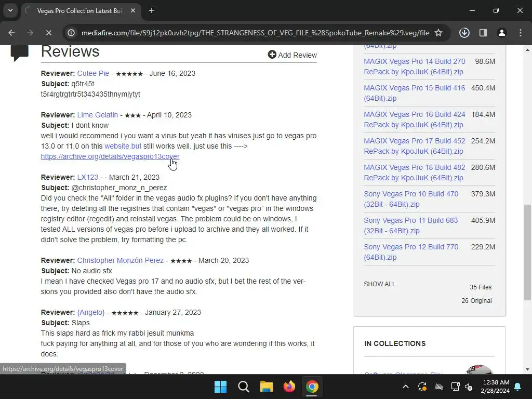Open Chrome side panel icon
Screen dimensions: 532x399
tap(483, 33)
